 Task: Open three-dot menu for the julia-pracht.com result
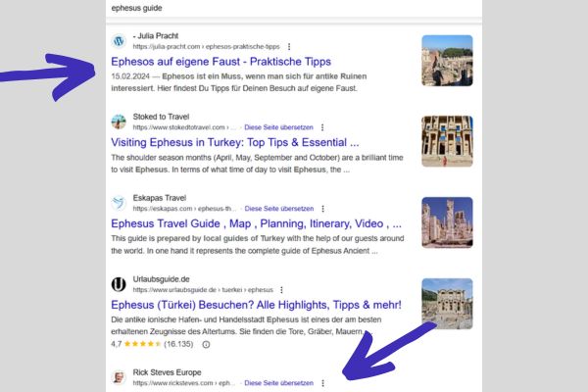(289, 46)
